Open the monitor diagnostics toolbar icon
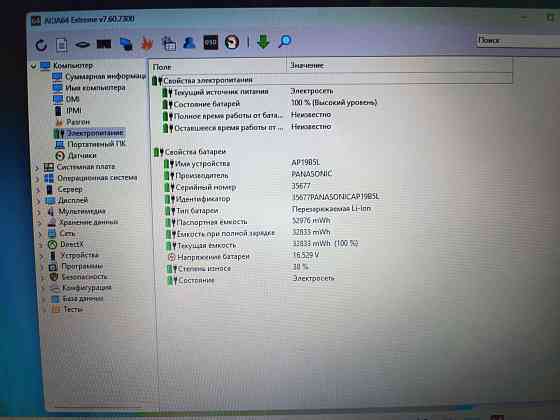Image resolution: width=560 pixels, height=420 pixels. point(126,44)
